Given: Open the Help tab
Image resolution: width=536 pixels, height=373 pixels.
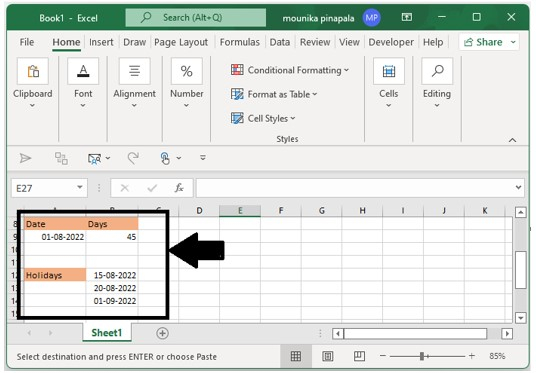Looking at the screenshot, I should (x=433, y=42).
